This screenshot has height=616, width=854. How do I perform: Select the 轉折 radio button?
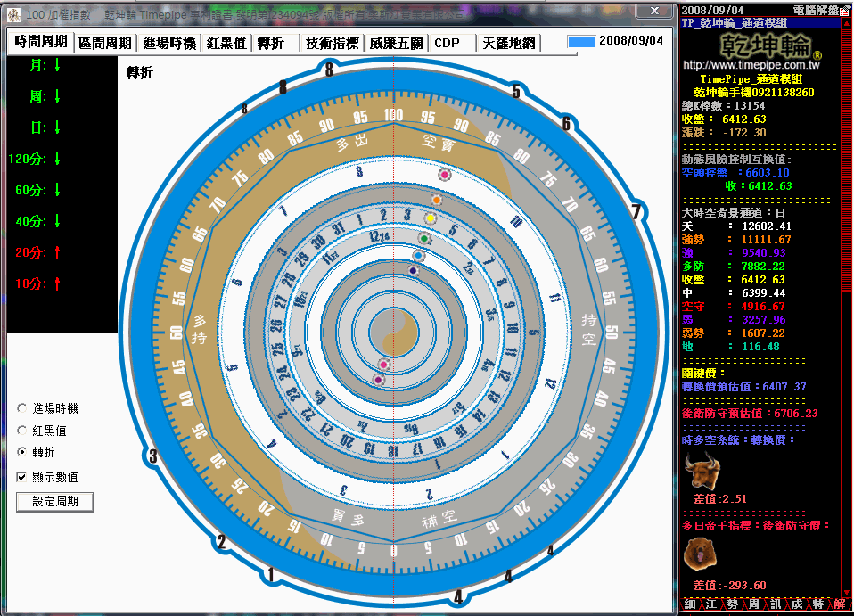tap(21, 451)
